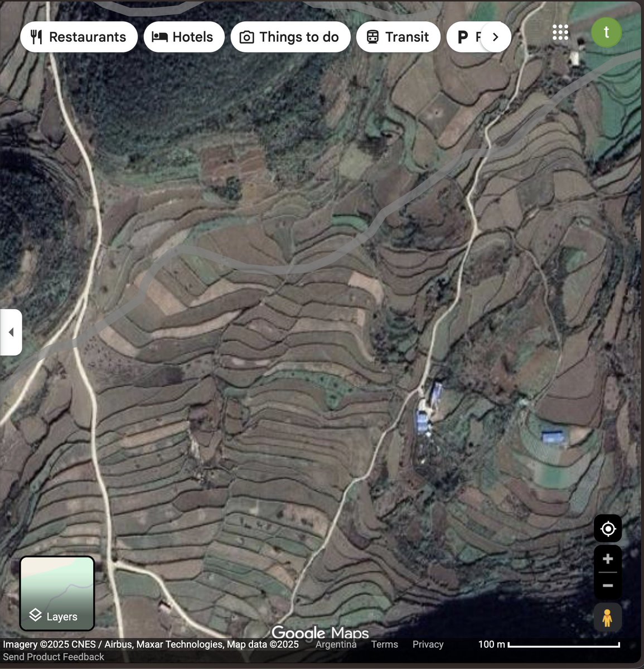Open the Restaurants category chip
The width and height of the screenshot is (644, 669).
tap(79, 37)
